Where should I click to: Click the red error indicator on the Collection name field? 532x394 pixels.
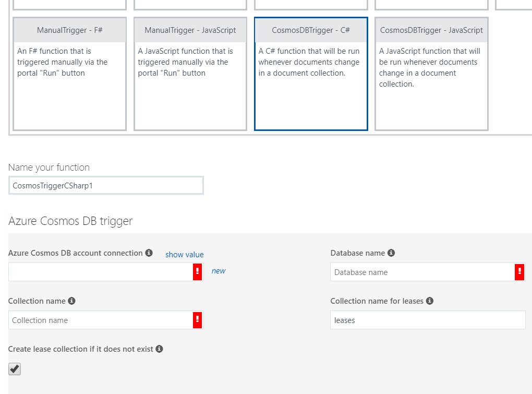pos(198,319)
